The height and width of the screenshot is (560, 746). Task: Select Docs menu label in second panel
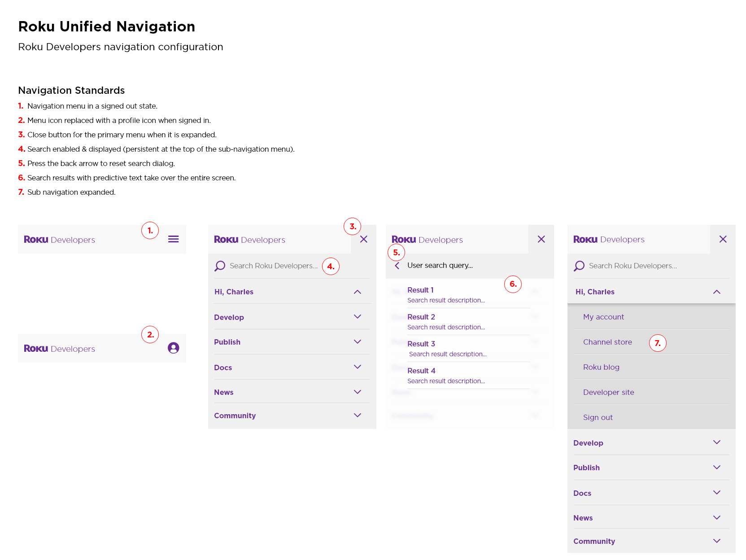coord(223,367)
